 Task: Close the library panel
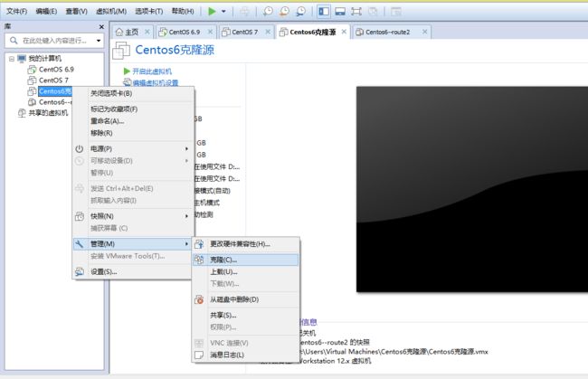pos(101,26)
